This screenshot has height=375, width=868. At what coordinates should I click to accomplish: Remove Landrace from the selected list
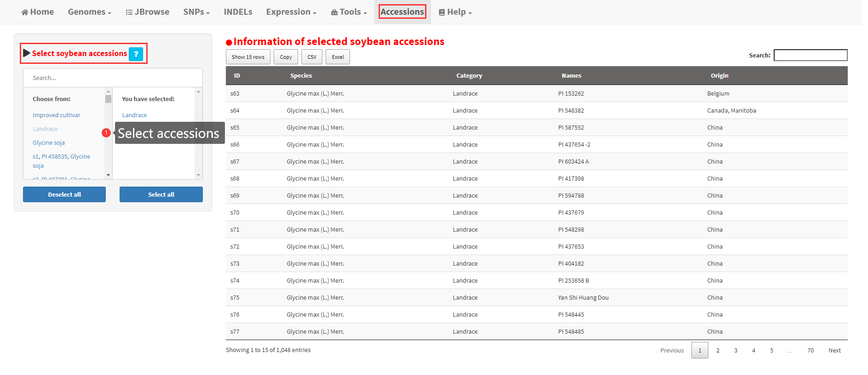pos(134,115)
